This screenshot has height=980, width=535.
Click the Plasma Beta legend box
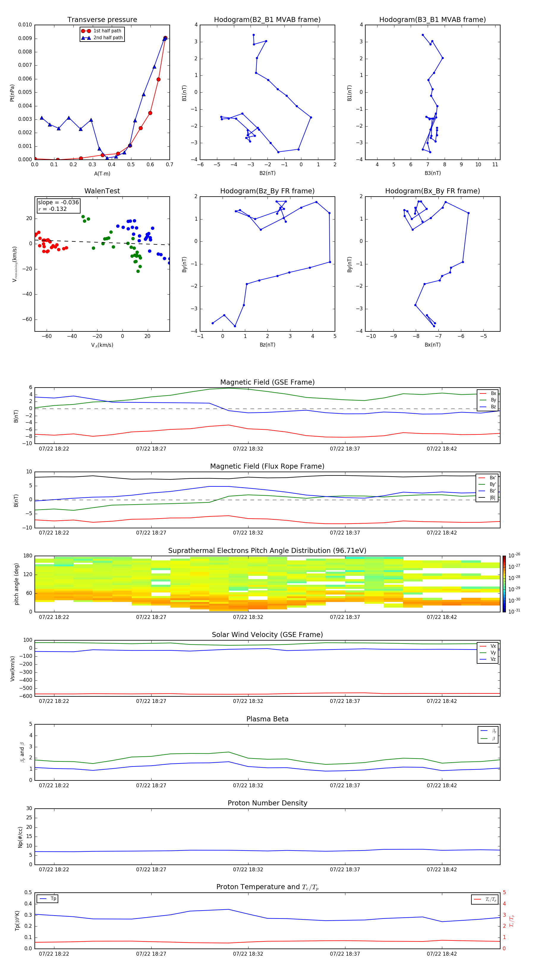coord(488,735)
